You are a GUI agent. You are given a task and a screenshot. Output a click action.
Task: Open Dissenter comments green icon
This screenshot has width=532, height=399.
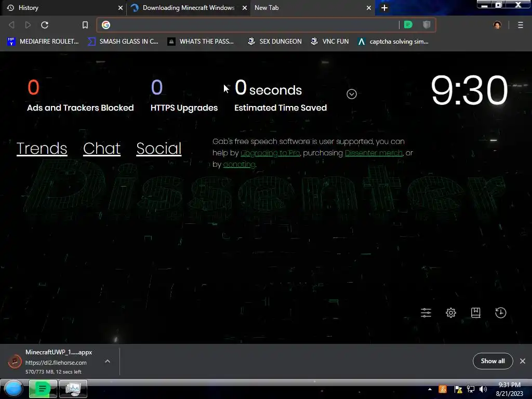click(x=408, y=24)
